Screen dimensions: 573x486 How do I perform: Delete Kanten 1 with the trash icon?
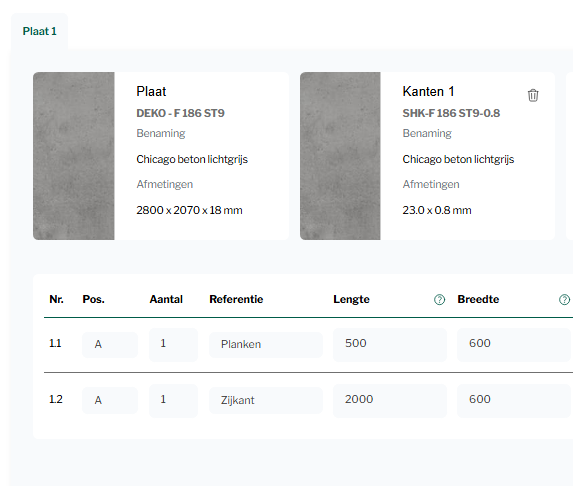tap(533, 95)
